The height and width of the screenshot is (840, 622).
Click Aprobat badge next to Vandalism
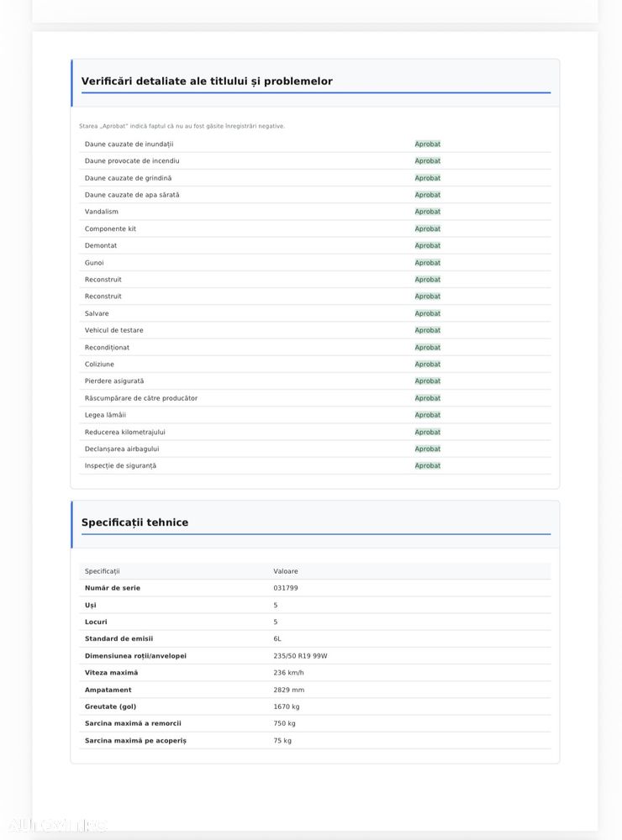point(427,212)
